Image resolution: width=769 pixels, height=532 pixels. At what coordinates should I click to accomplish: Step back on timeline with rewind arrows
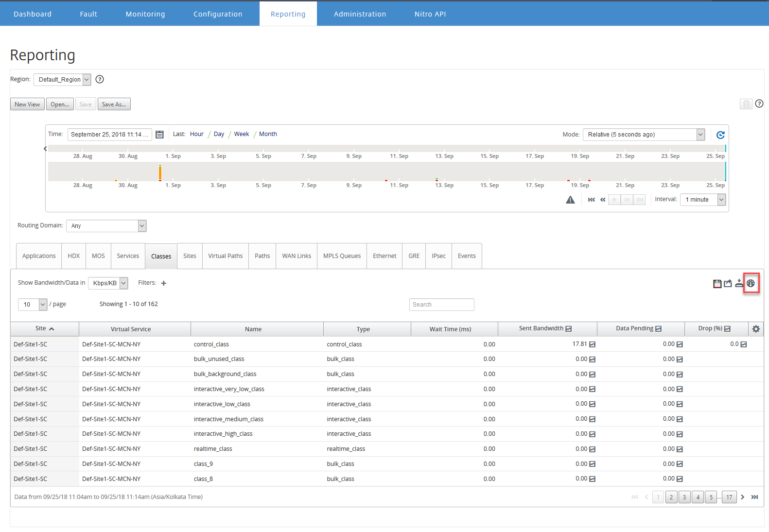[603, 200]
